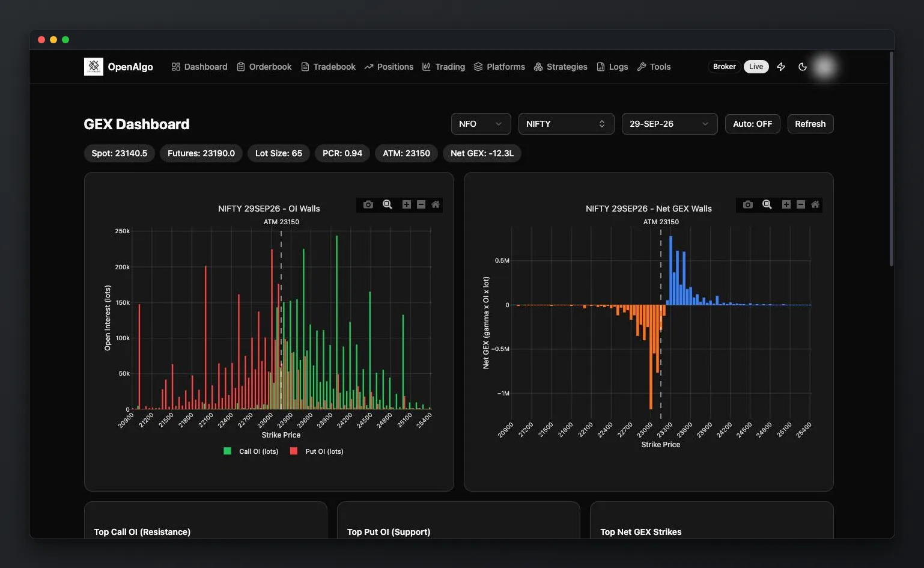Click the PCR: 0.94 badge
This screenshot has width=924, height=568.
click(342, 153)
